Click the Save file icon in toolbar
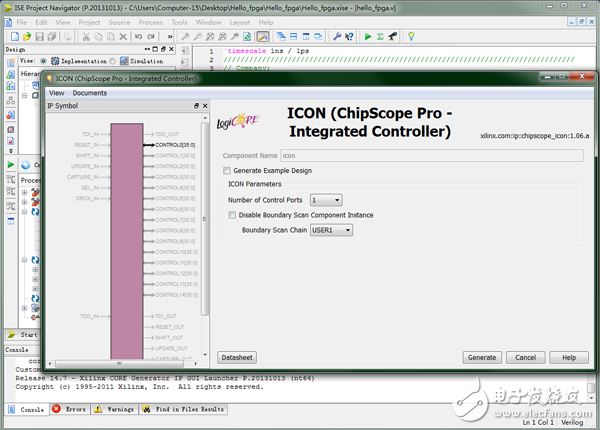The width and height of the screenshot is (600, 430). point(41,36)
